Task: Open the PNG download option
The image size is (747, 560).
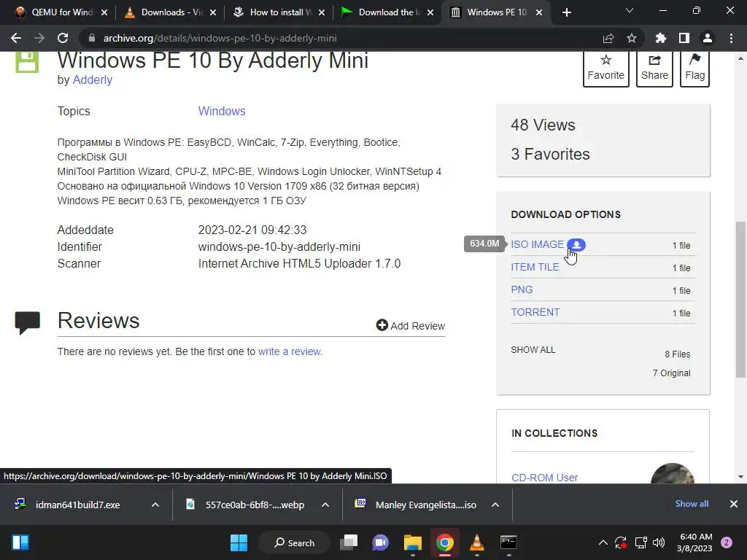Action: (522, 289)
